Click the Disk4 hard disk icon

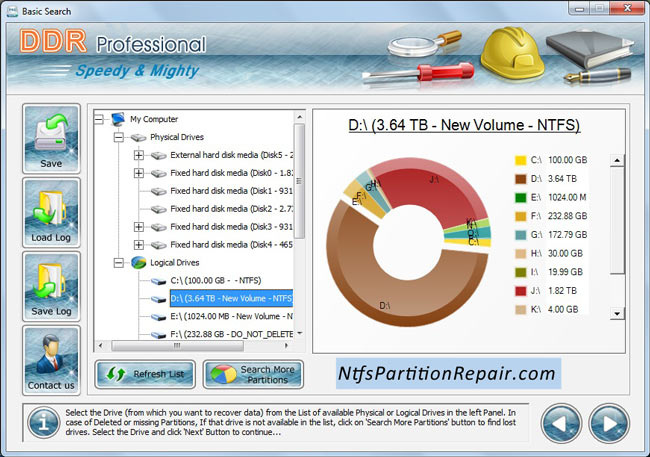click(x=158, y=245)
